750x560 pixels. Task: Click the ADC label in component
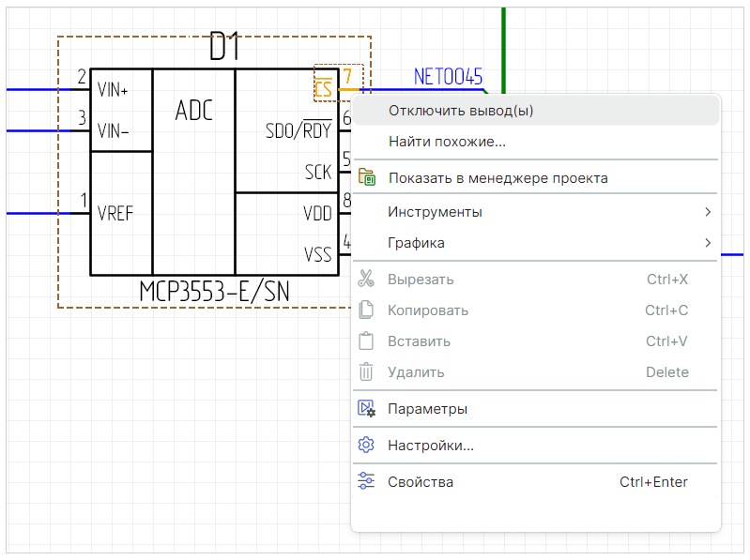pyautogui.click(x=193, y=111)
